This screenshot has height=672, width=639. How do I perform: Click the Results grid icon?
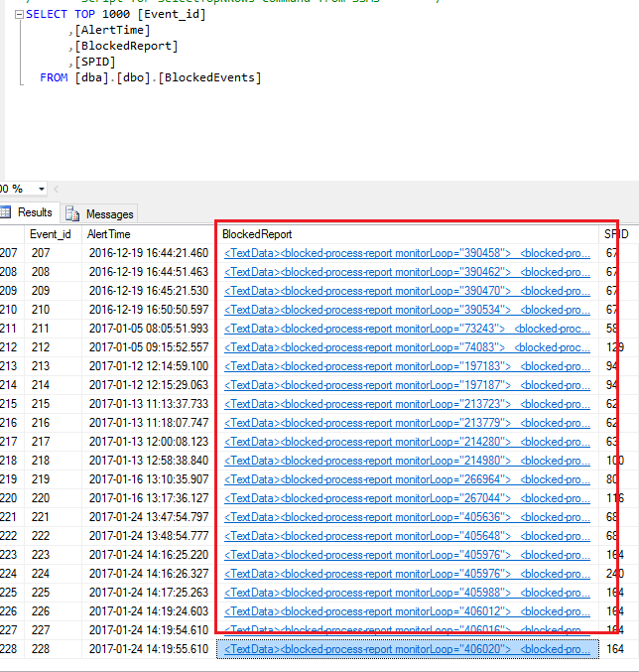click(5, 212)
